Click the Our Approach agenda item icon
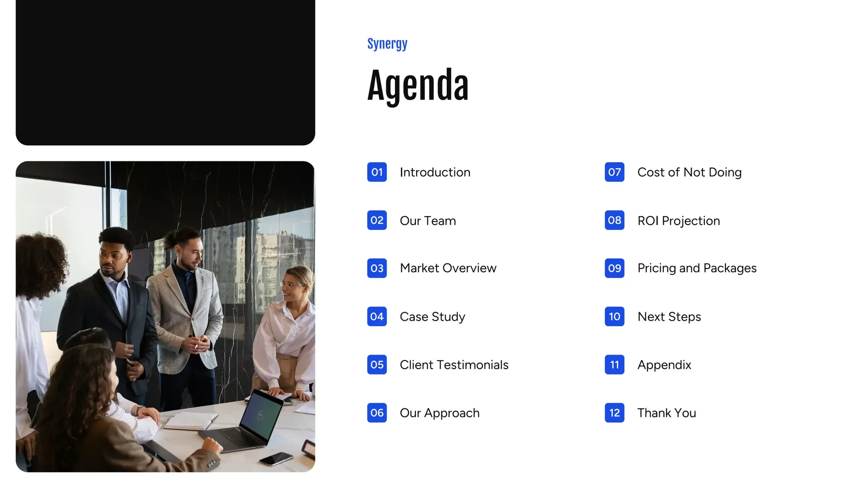This screenshot has height=488, width=868. point(378,413)
